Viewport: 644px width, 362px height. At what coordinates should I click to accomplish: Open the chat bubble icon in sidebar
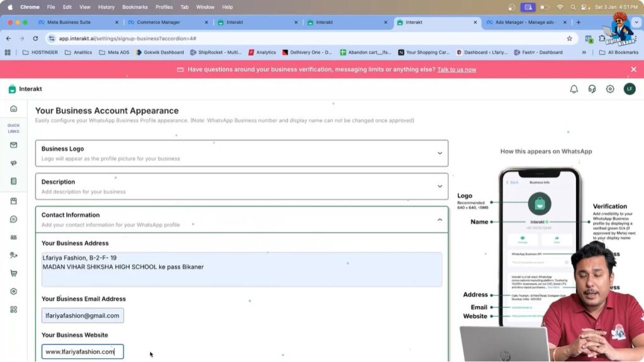point(14,219)
